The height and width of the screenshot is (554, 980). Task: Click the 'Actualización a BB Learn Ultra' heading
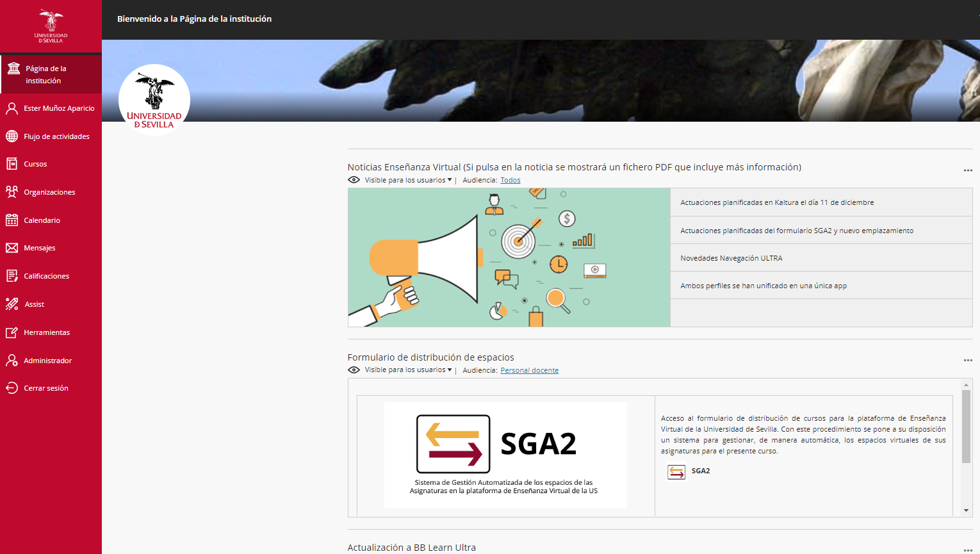click(x=411, y=548)
